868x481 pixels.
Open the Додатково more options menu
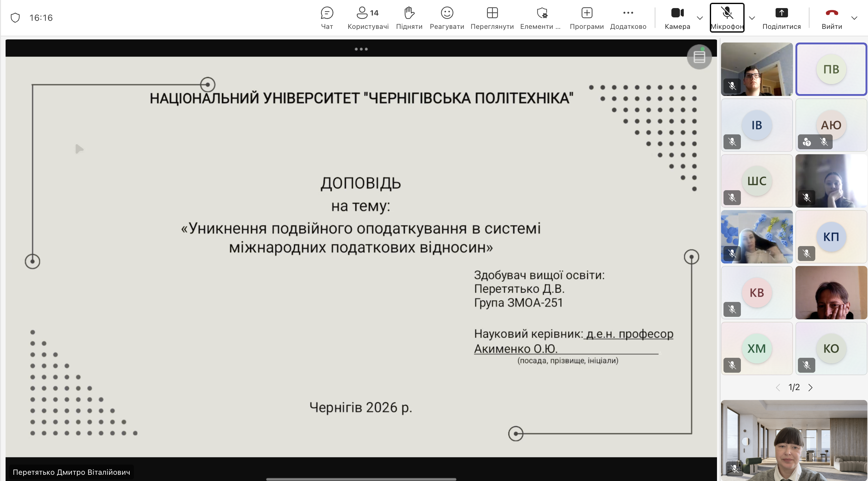point(628,18)
